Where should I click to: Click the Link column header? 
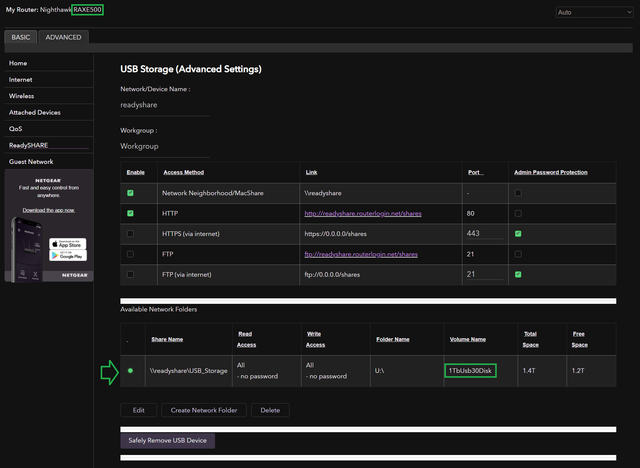(x=311, y=172)
